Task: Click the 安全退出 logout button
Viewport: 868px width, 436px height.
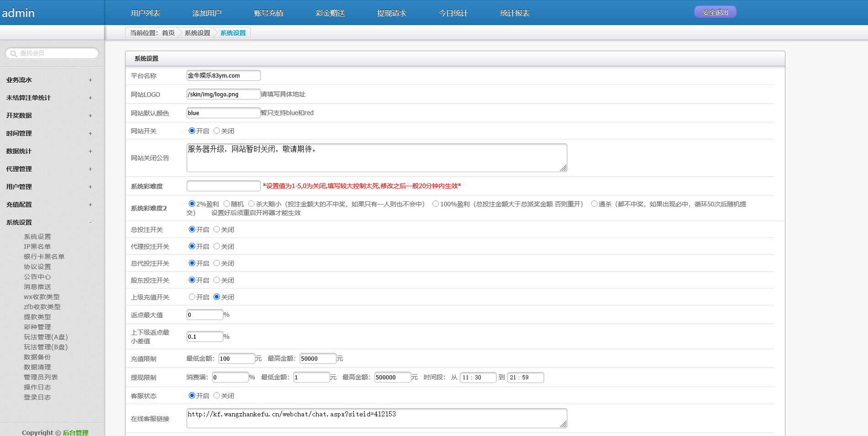Action: coord(715,12)
